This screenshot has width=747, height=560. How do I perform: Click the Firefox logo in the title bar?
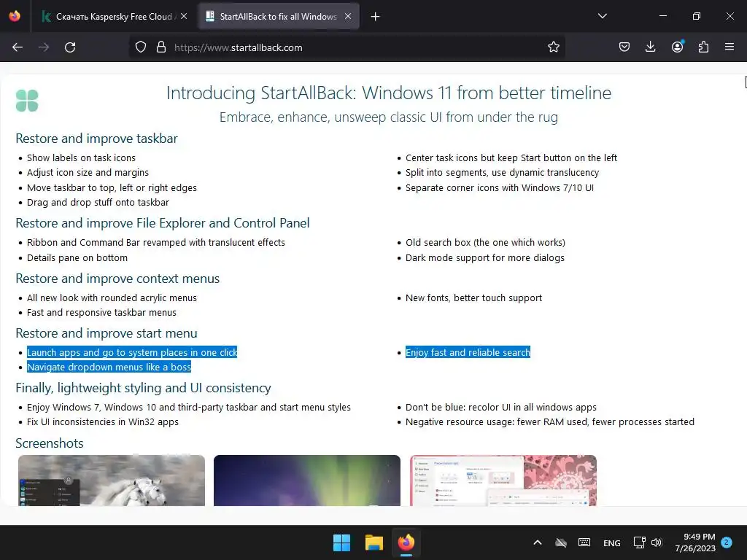pyautogui.click(x=15, y=16)
